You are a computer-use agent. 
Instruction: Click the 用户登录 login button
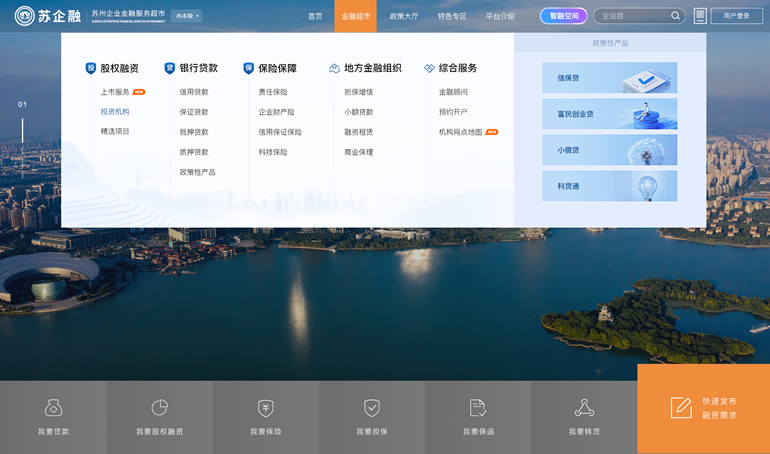[736, 16]
